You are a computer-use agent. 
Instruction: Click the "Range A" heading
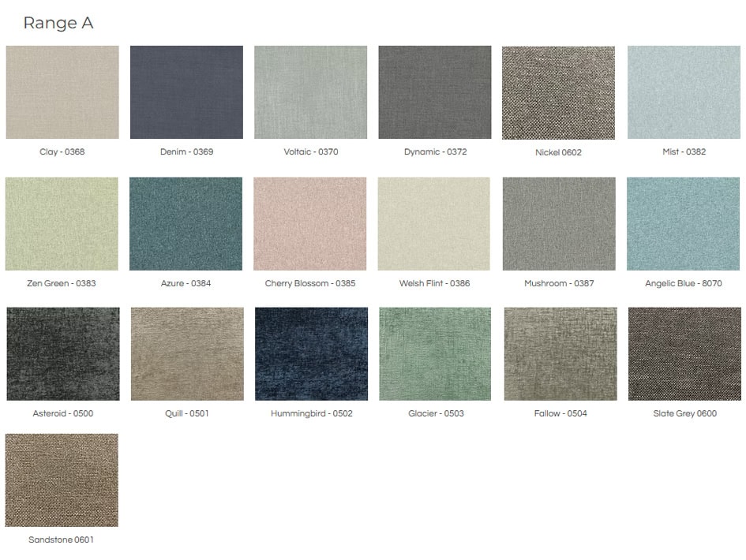click(58, 23)
